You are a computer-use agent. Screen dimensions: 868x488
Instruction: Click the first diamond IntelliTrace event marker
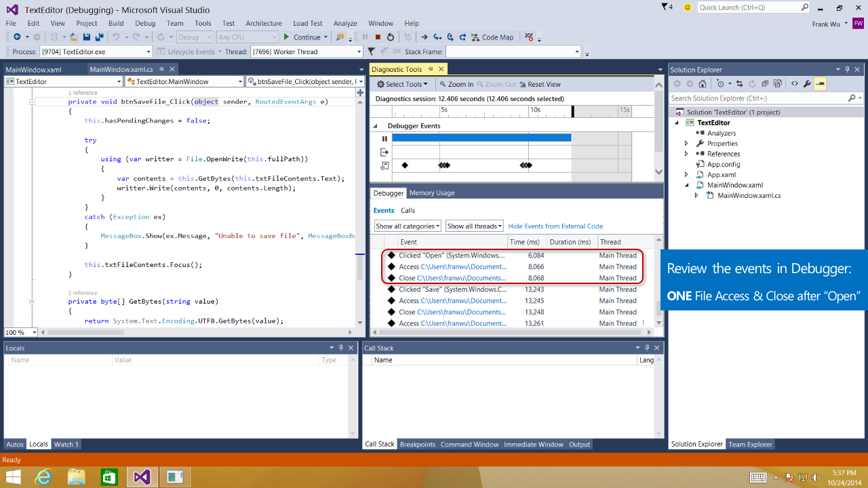(x=405, y=165)
